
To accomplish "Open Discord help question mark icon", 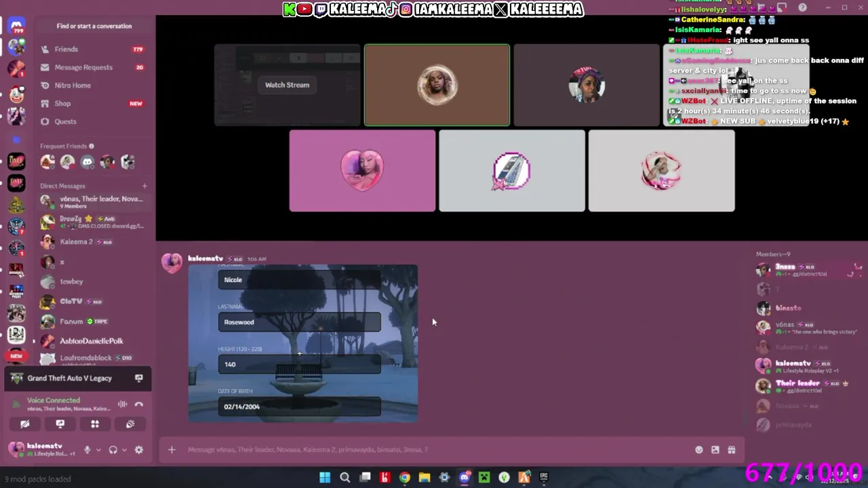I will click(803, 7).
